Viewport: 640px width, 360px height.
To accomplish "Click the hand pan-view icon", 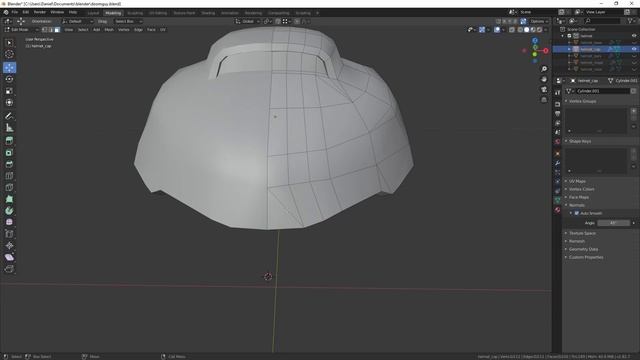I will point(544,79).
